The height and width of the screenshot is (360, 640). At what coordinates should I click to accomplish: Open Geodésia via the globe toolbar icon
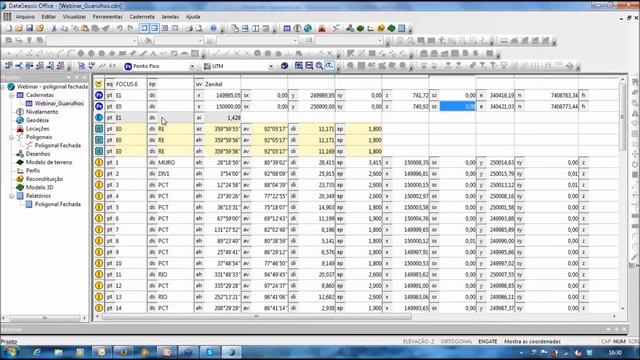[308, 28]
